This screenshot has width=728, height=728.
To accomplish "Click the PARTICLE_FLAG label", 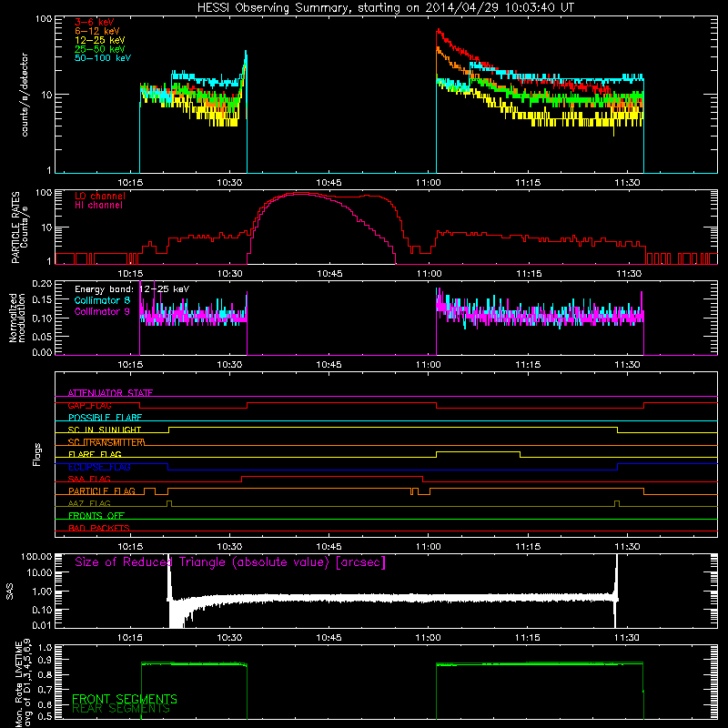I will [x=102, y=491].
